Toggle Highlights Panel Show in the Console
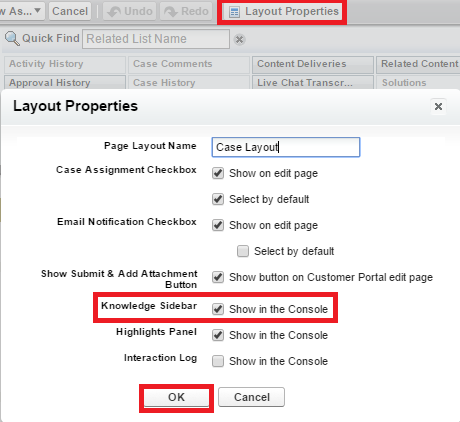 tap(218, 335)
